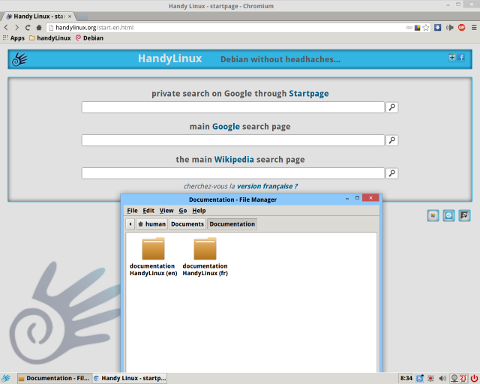Click the first square icon button below panel
Viewport: 480px width, 384px height.
coord(433,216)
